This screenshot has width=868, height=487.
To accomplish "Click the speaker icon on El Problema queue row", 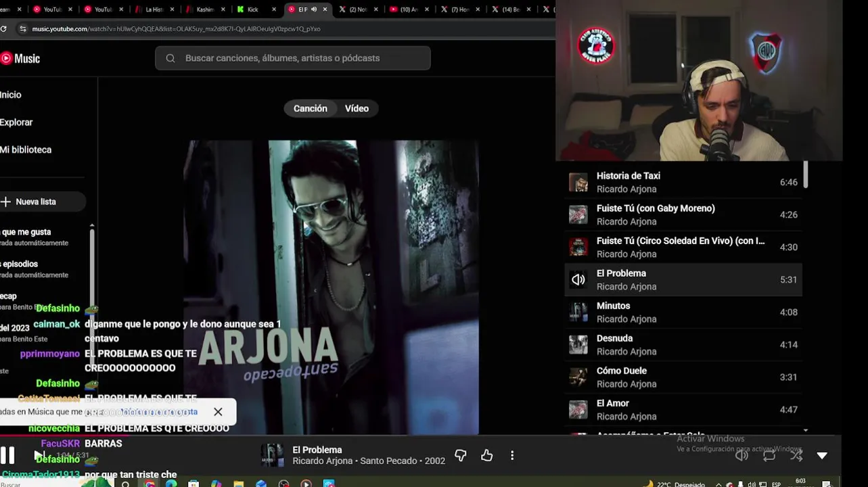I will point(578,279).
